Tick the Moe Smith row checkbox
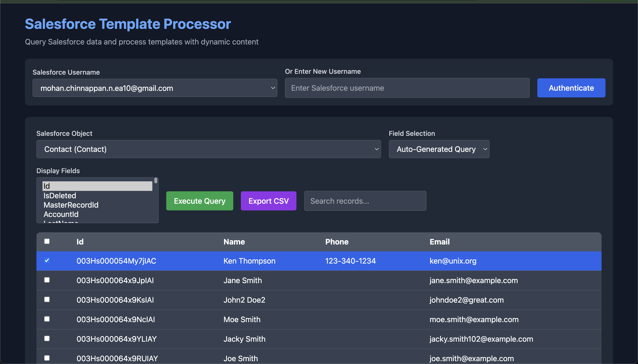The image size is (638, 364). click(x=47, y=319)
